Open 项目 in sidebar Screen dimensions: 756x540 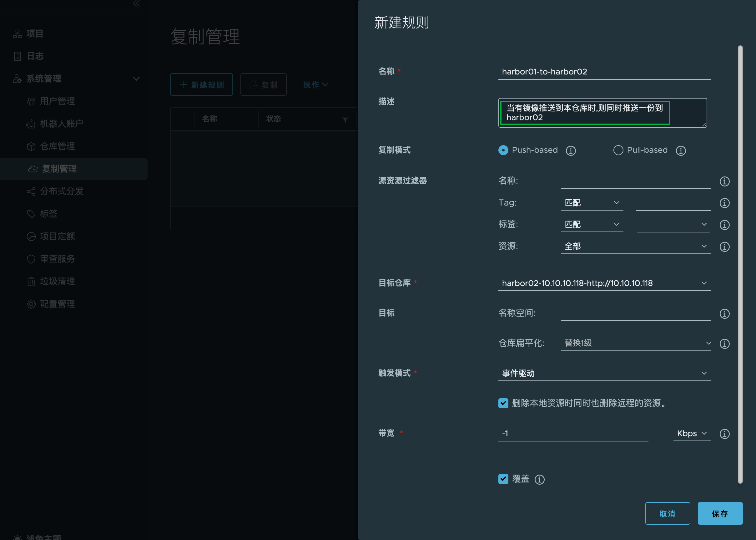pos(35,34)
